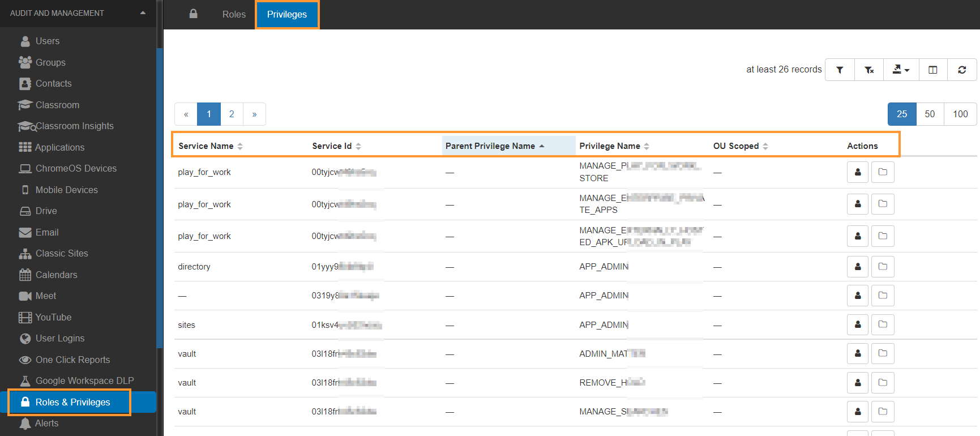
Task: Go to page 2
Action: (232, 114)
